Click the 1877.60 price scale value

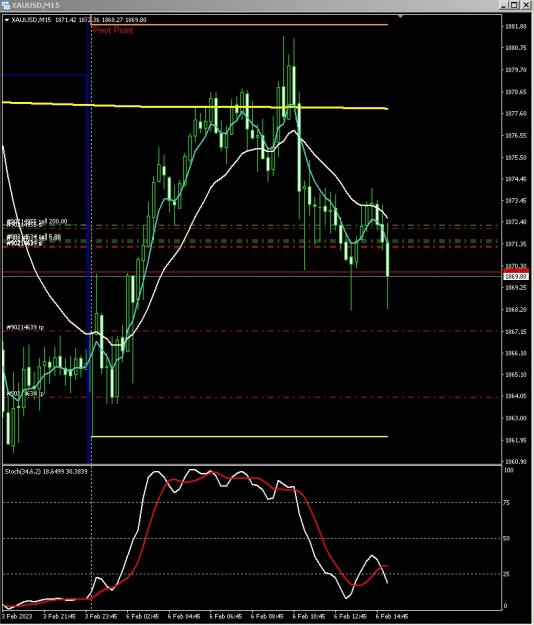pos(516,114)
